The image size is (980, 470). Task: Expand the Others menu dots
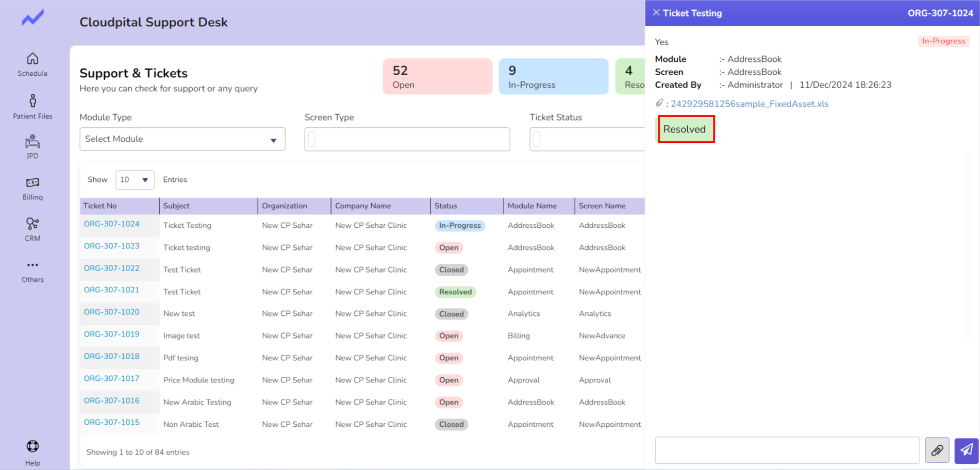[x=32, y=265]
